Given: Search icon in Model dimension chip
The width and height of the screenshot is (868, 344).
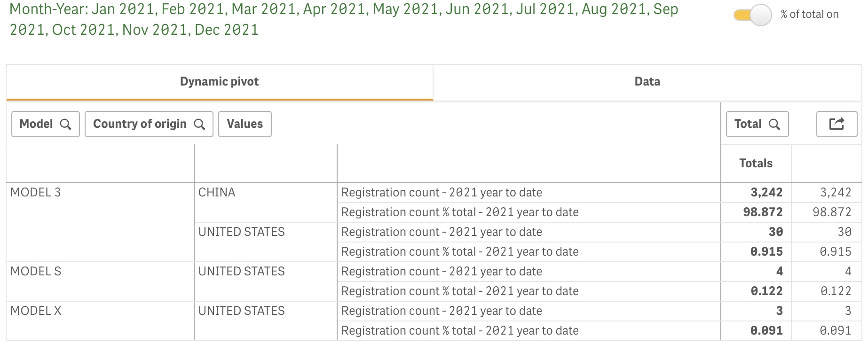Looking at the screenshot, I should tap(66, 124).
